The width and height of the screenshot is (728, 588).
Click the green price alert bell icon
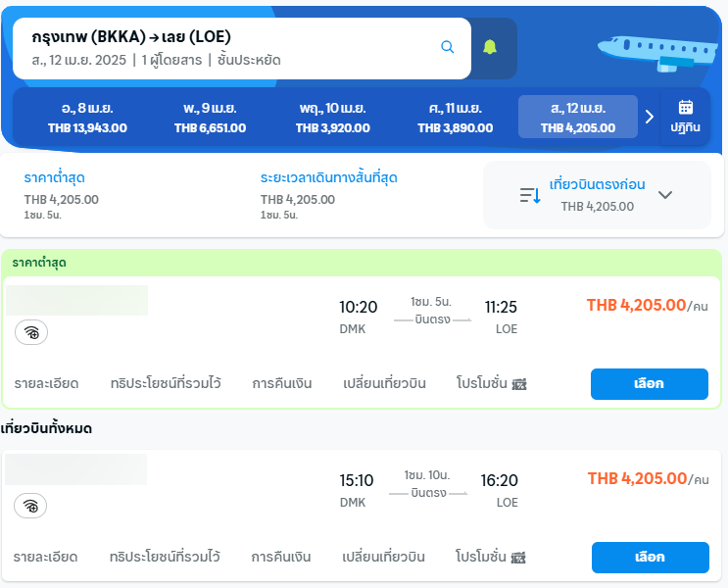(490, 47)
